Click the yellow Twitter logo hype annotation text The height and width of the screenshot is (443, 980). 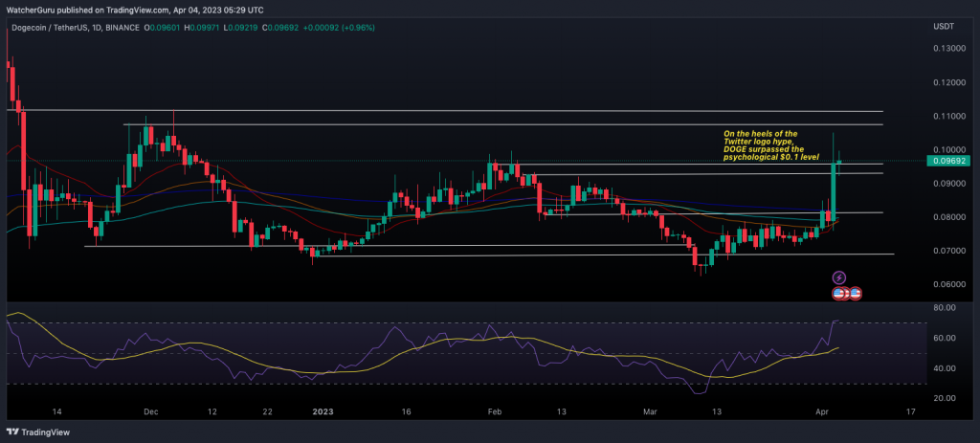(x=771, y=146)
